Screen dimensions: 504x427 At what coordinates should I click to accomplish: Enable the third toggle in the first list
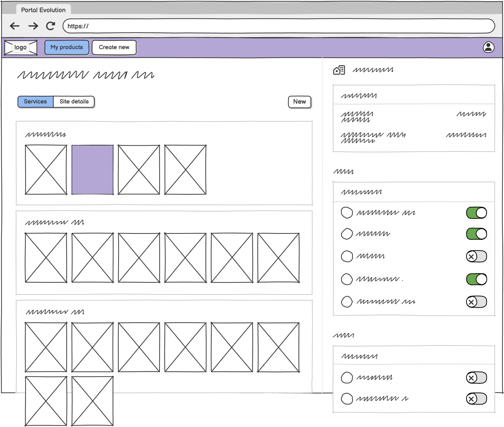pos(476,256)
